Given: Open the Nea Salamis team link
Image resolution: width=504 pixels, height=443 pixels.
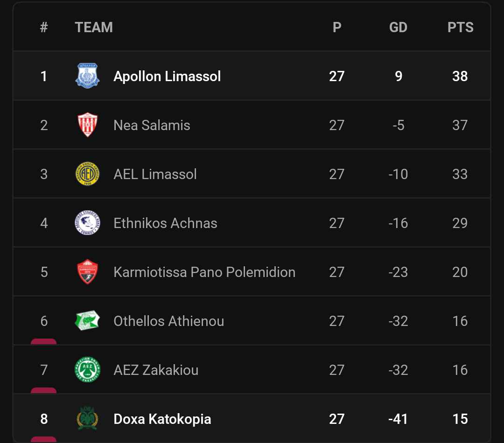Looking at the screenshot, I should [152, 125].
